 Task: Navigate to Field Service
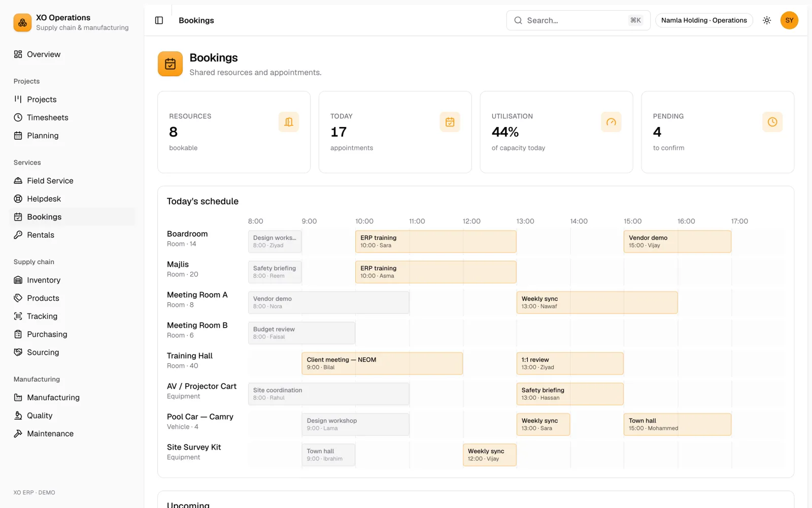[72, 181]
